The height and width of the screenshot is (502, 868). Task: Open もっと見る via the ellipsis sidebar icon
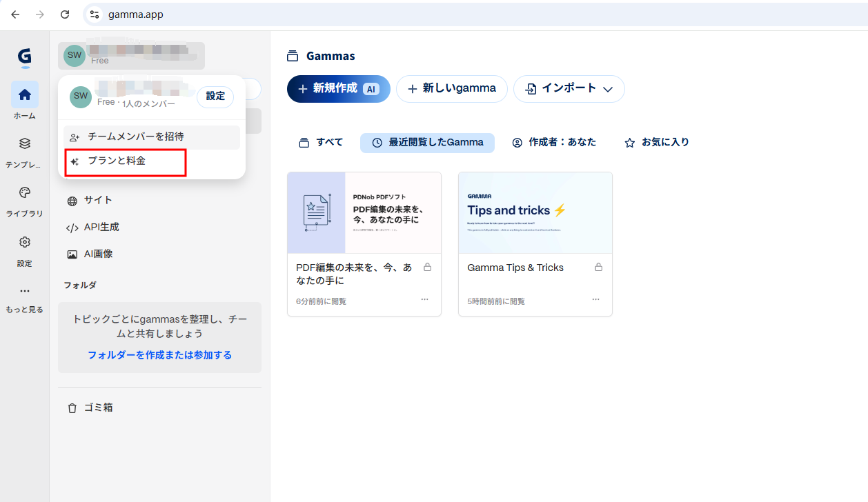pos(24,290)
